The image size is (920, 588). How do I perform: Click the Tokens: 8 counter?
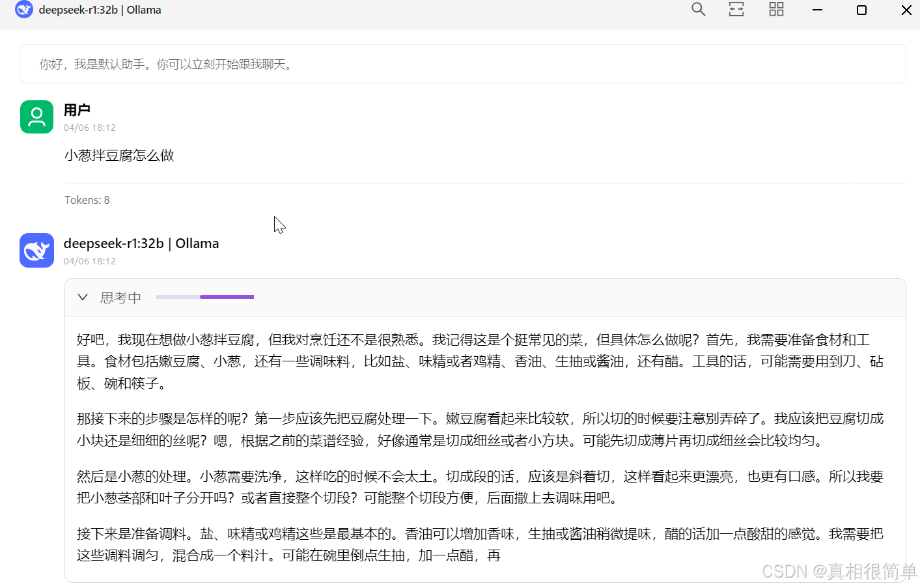[87, 200]
